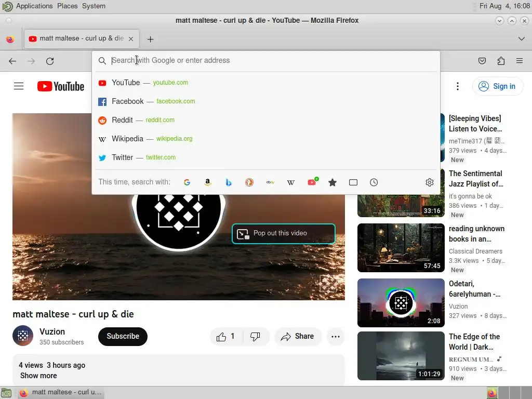Search this time with Google icon

pyautogui.click(x=187, y=182)
